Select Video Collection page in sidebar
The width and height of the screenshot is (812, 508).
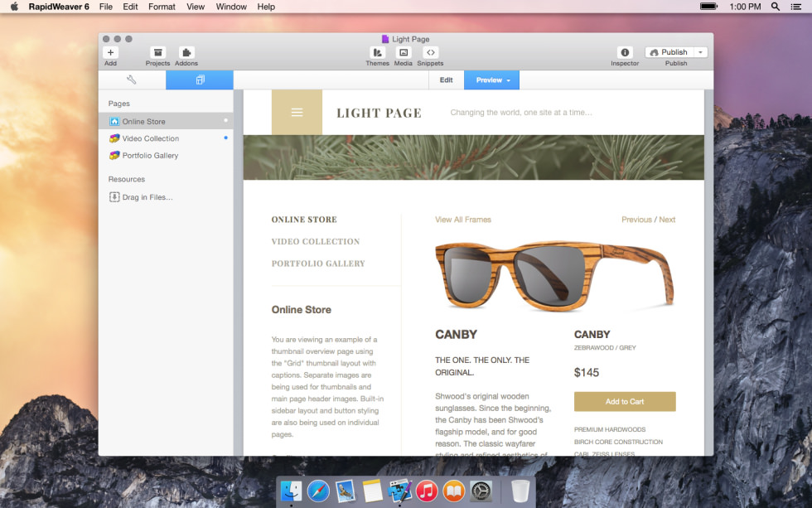pos(166,138)
